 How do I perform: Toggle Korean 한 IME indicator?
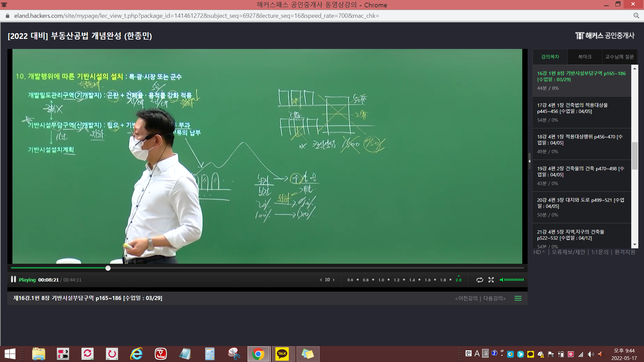coord(469,353)
